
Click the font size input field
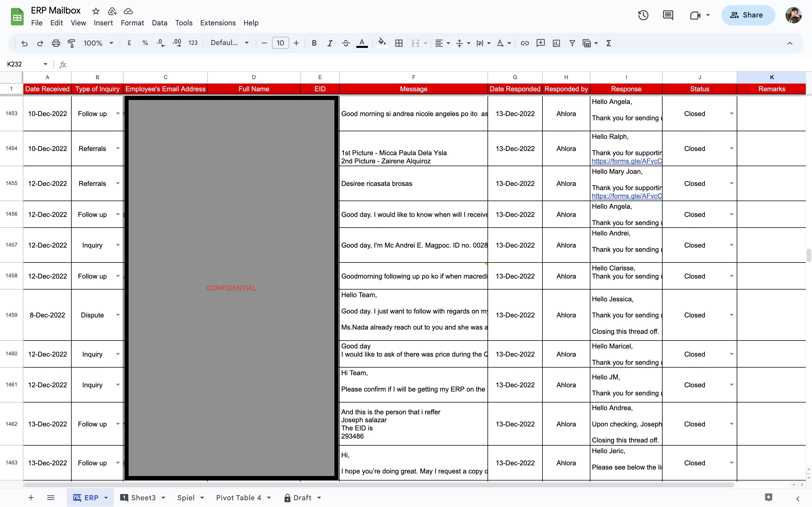(x=280, y=43)
